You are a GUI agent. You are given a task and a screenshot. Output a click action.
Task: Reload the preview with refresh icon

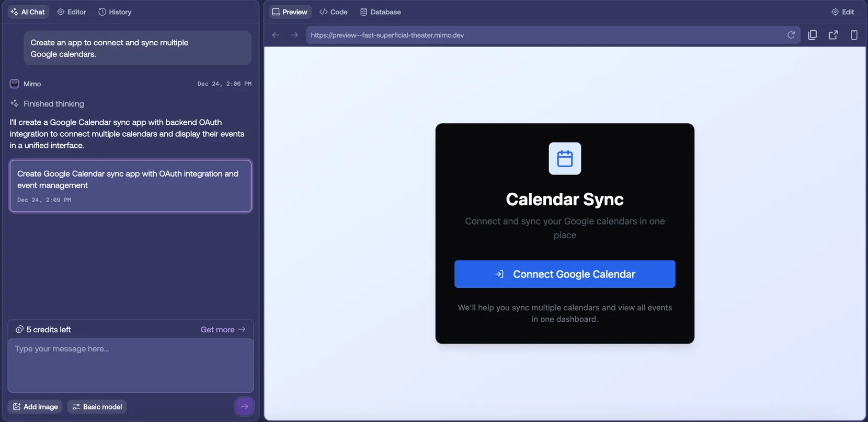(x=791, y=35)
